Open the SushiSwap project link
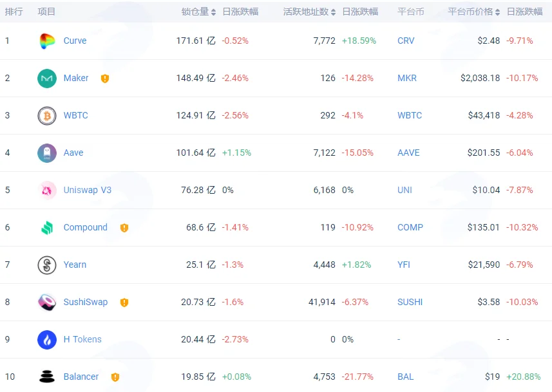This screenshot has height=392, width=552. [86, 302]
